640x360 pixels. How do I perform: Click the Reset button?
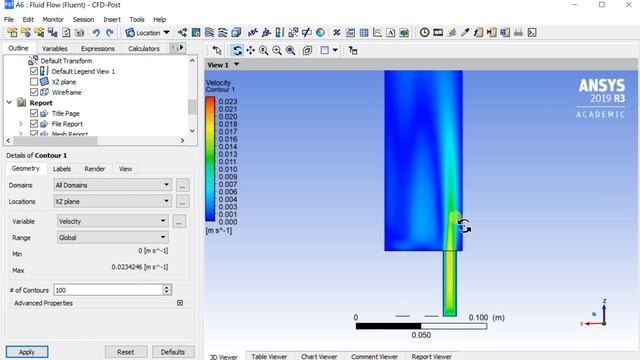[x=126, y=352]
